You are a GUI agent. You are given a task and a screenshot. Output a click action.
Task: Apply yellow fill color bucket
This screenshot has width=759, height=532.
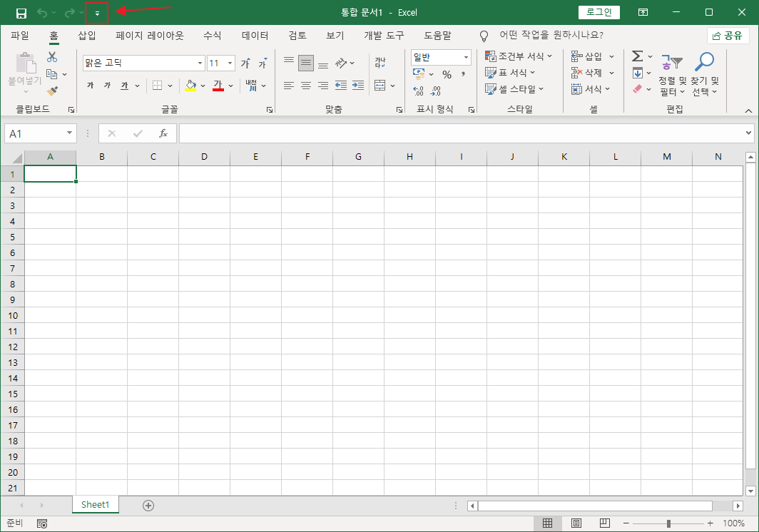pyautogui.click(x=190, y=86)
